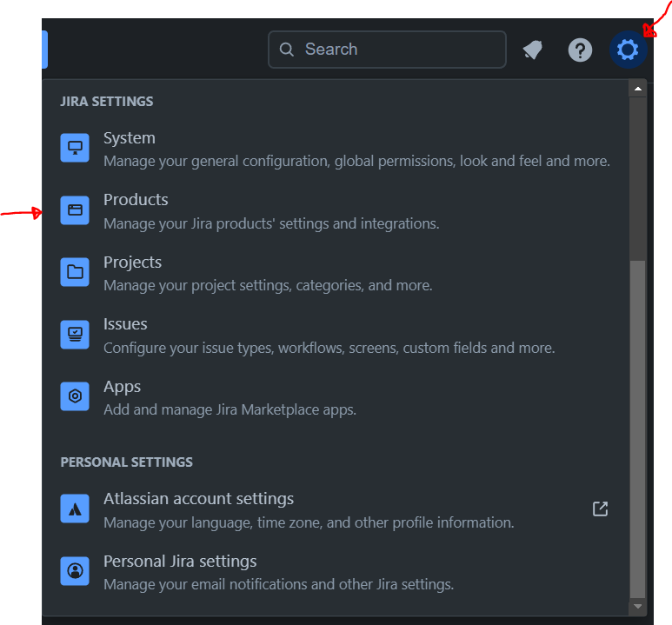Image resolution: width=672 pixels, height=625 pixels.
Task: Click "Manage your Jira products' settings" description
Action: tap(271, 223)
